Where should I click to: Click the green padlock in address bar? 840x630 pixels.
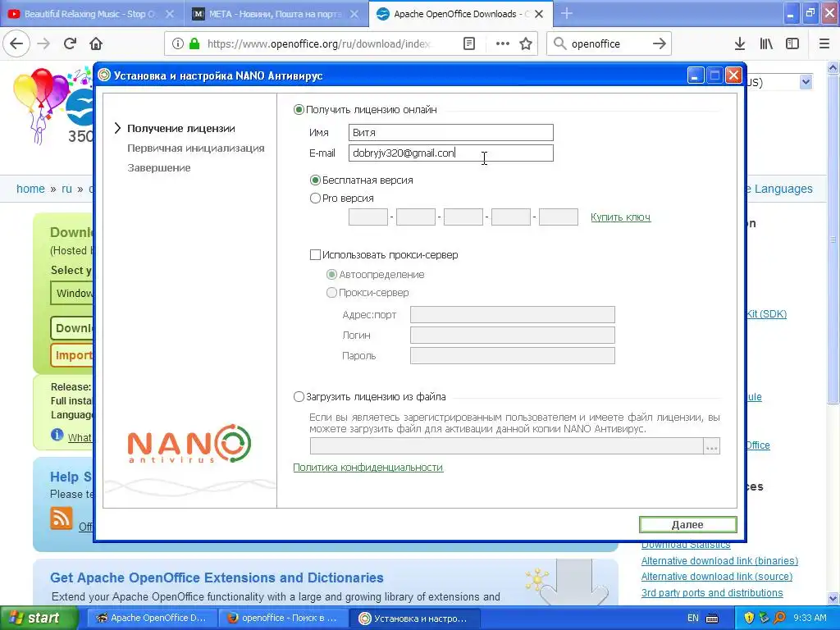(x=194, y=43)
